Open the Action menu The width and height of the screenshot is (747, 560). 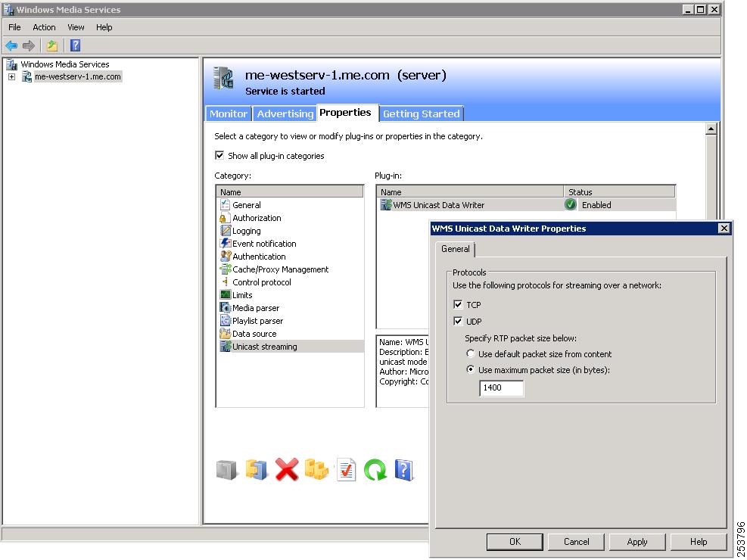pyautogui.click(x=44, y=27)
